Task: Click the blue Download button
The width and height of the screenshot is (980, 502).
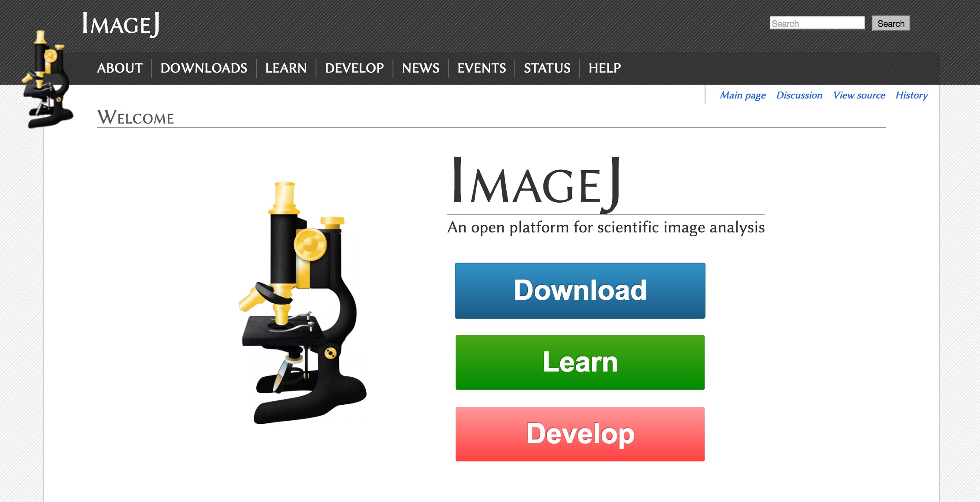Action: (580, 291)
